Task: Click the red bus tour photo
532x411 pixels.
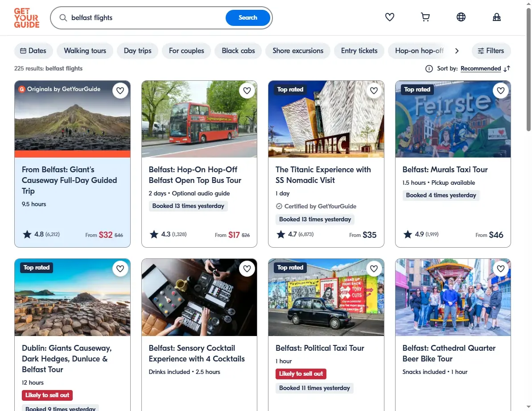Action: 199,119
